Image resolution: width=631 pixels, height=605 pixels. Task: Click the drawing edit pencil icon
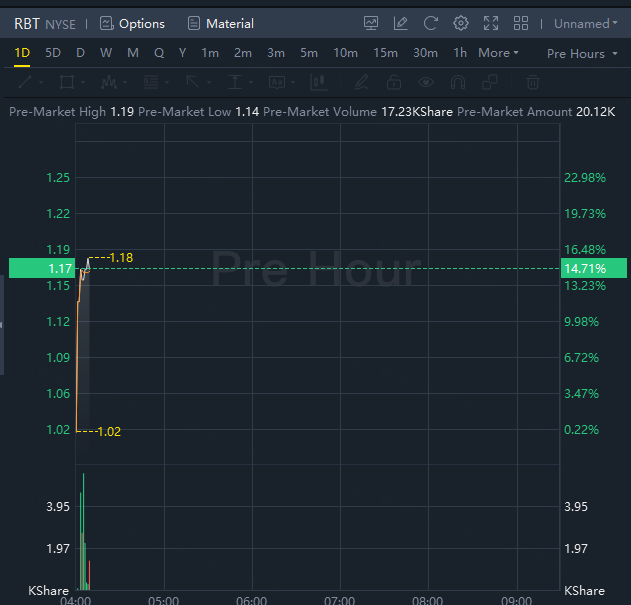pyautogui.click(x=401, y=23)
